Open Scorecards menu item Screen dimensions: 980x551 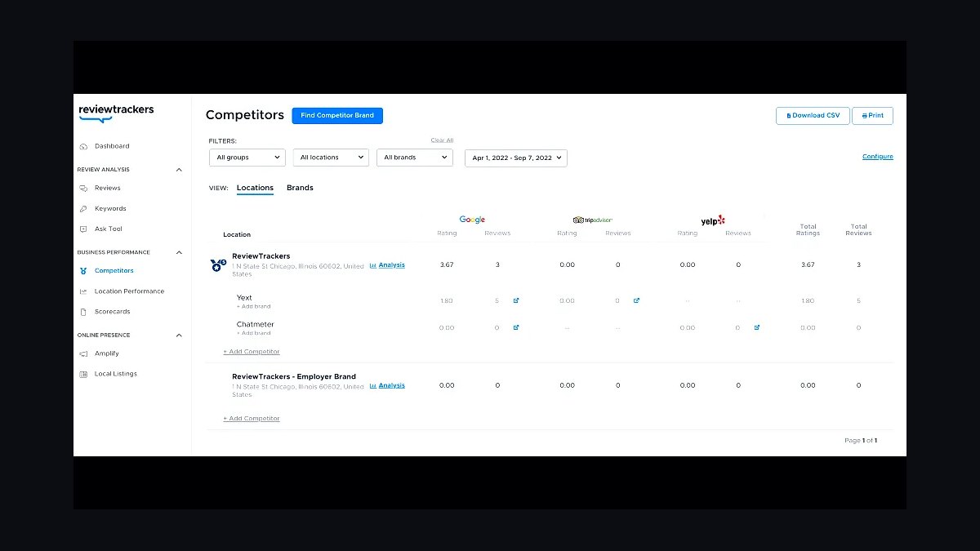[112, 312]
